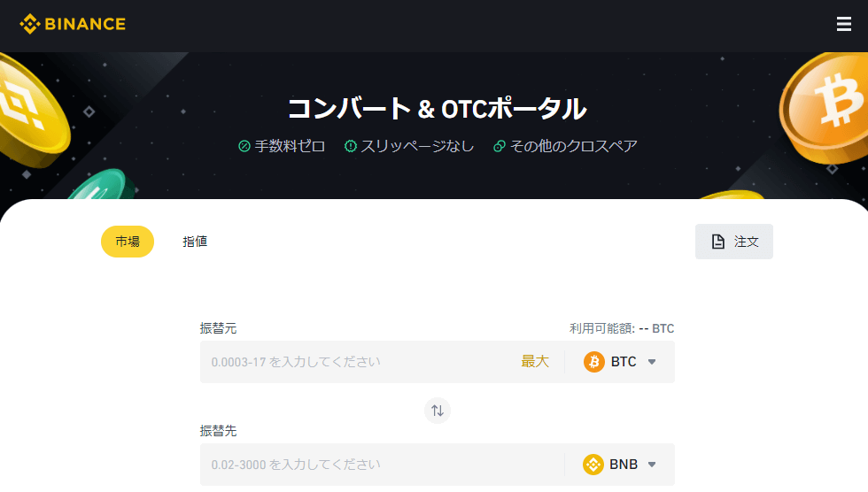
Task: Click the orders document icon
Action: point(718,242)
